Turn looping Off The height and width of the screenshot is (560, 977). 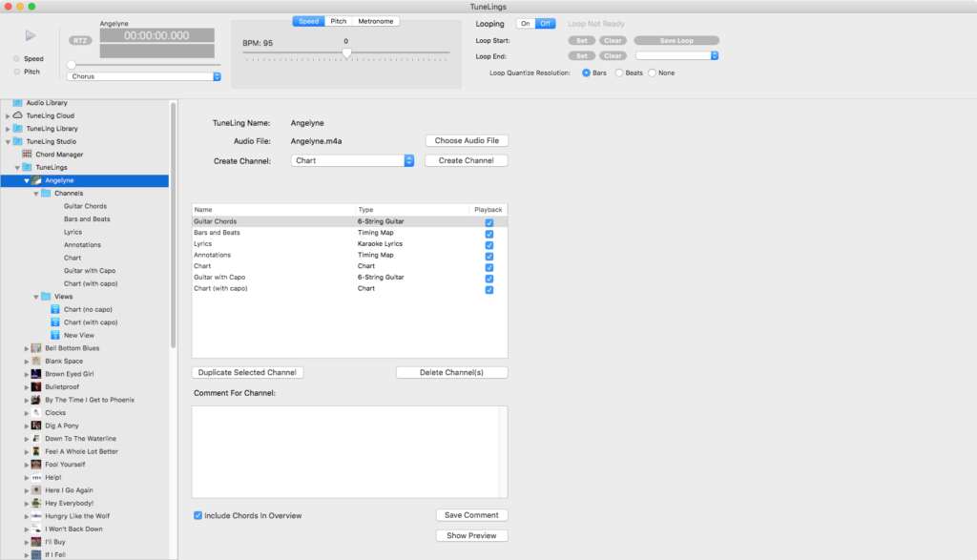pos(545,24)
